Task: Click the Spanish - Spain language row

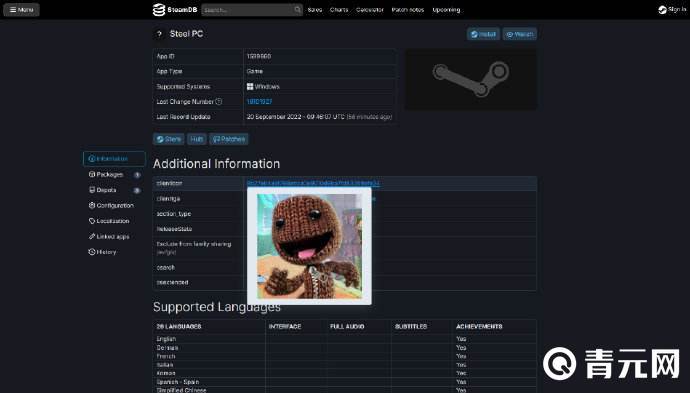Action: click(345, 382)
